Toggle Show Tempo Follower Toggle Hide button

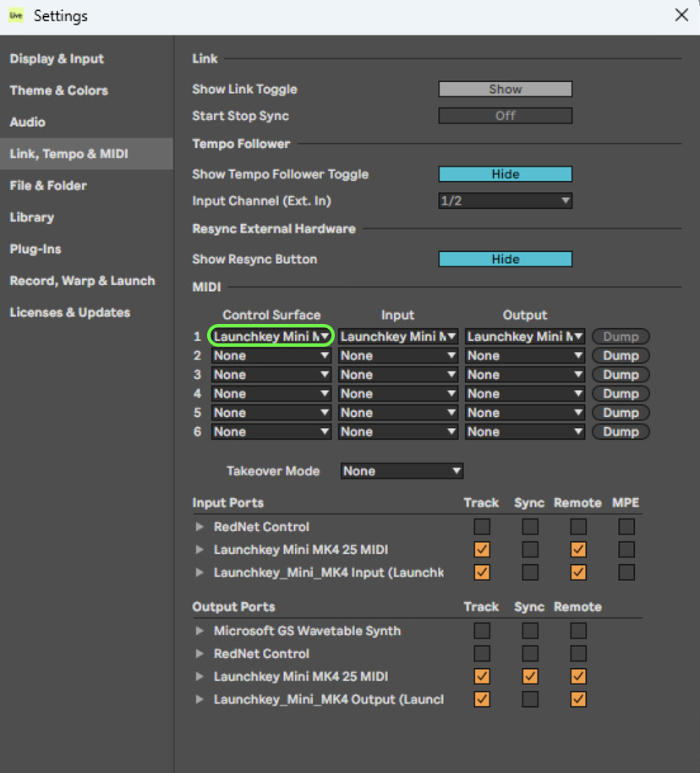[506, 174]
